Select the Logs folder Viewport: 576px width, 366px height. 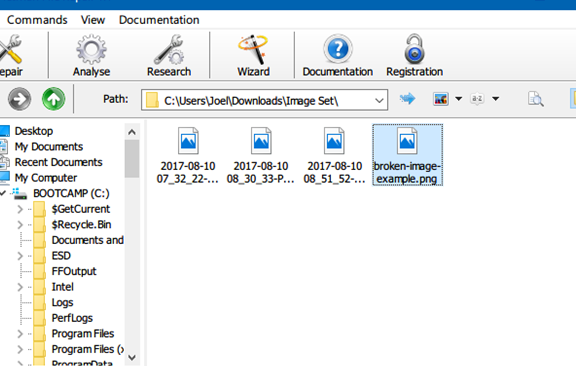[x=62, y=302]
